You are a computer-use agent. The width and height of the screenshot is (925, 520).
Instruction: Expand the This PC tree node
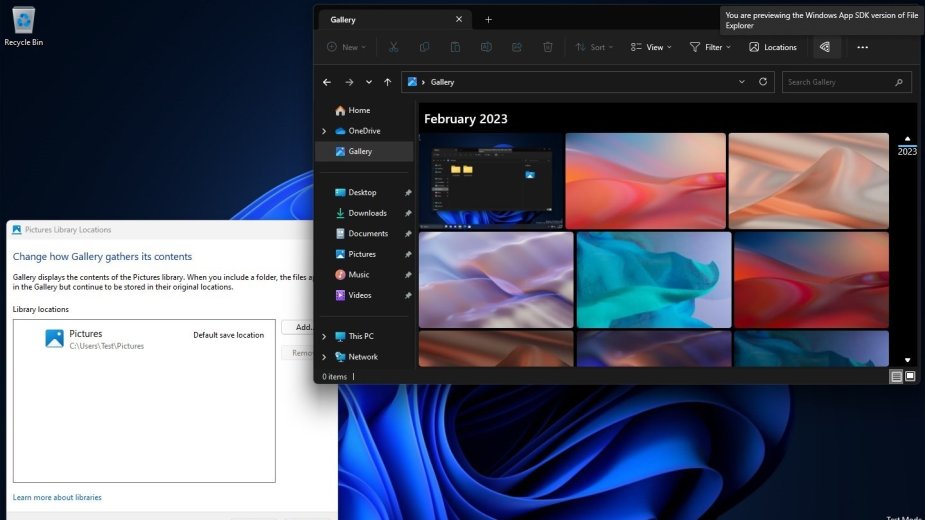click(324, 336)
